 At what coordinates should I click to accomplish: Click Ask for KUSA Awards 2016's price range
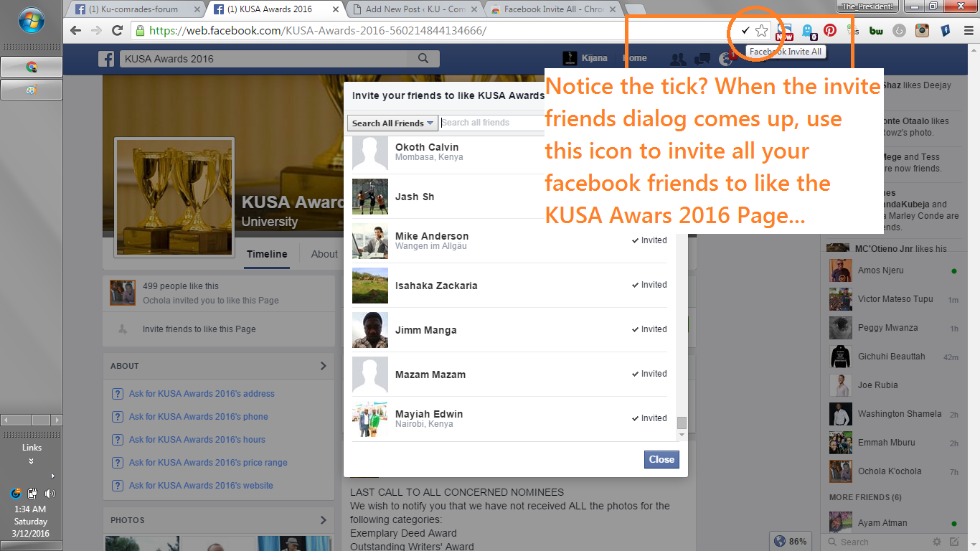click(x=208, y=463)
